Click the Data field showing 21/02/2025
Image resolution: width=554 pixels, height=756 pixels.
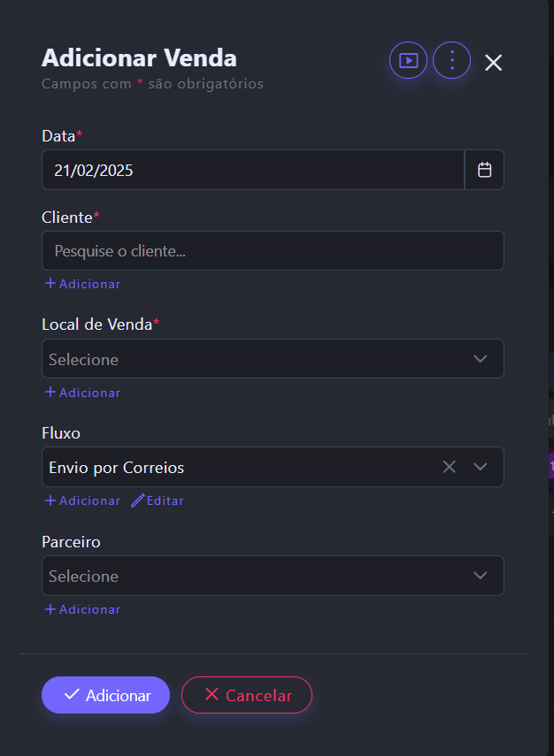[x=252, y=170]
